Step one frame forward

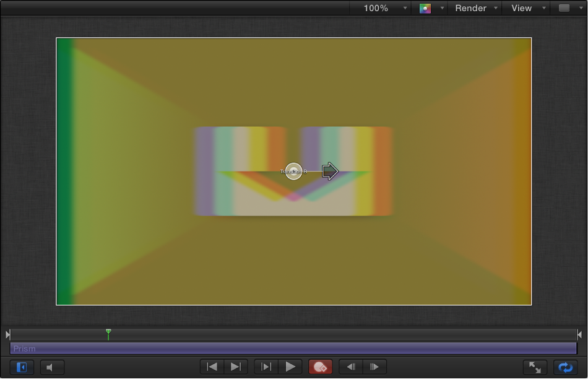(x=376, y=367)
